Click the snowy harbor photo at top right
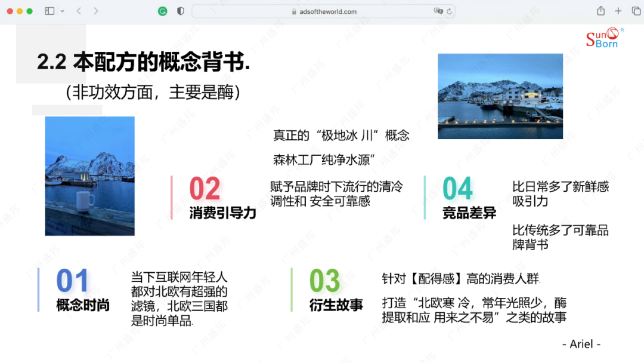Viewport: 644px width, 363px height. (x=500, y=96)
